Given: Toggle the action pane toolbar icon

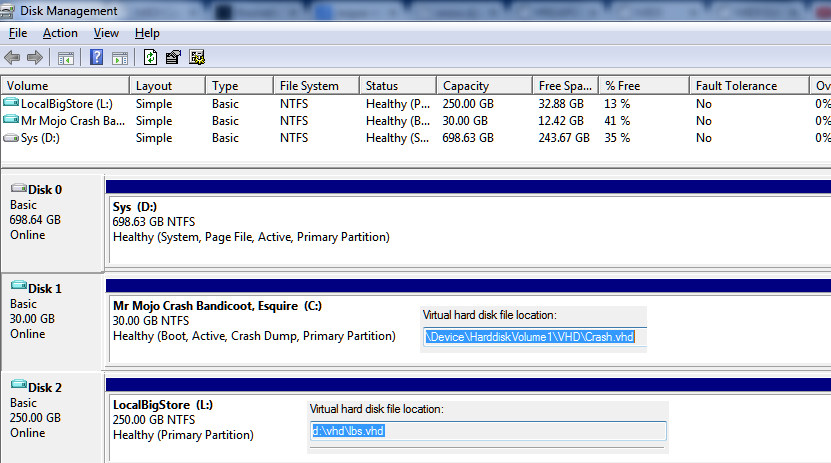Looking at the screenshot, I should [x=120, y=58].
